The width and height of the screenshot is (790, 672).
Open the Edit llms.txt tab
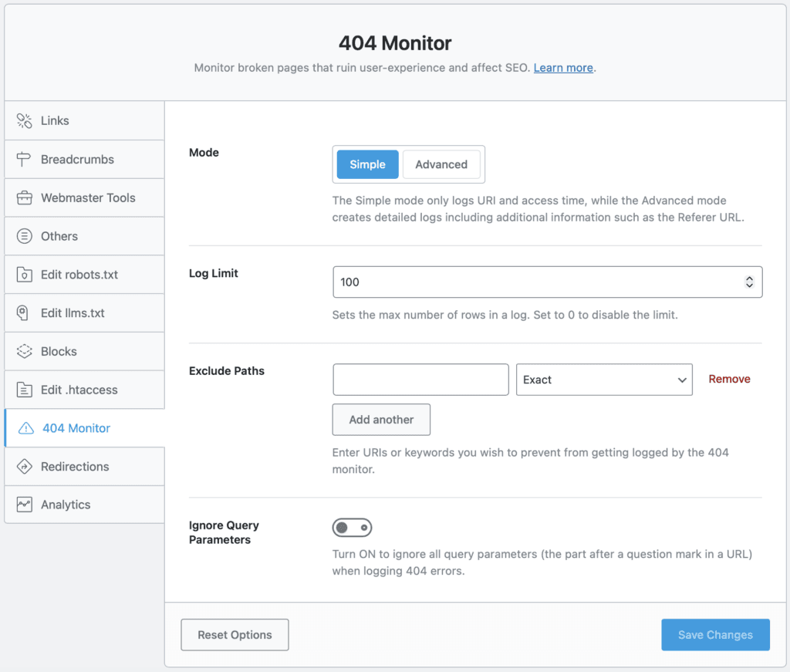point(84,312)
